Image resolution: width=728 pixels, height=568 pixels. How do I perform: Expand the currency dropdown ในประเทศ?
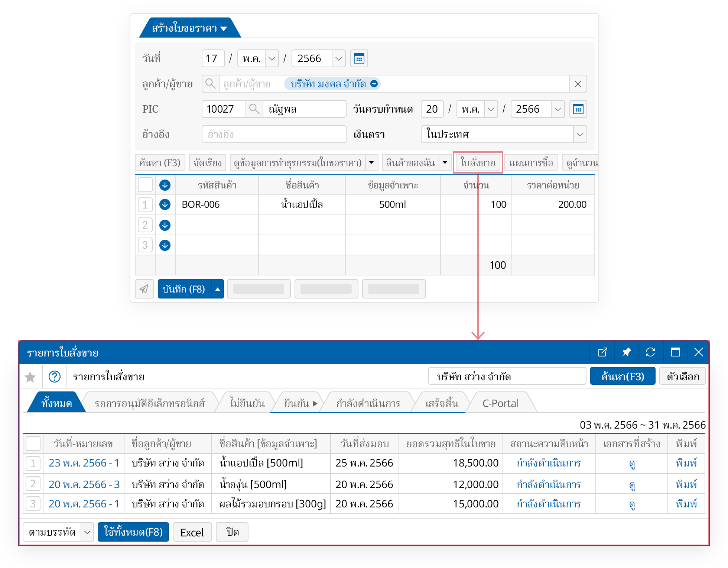point(580,134)
